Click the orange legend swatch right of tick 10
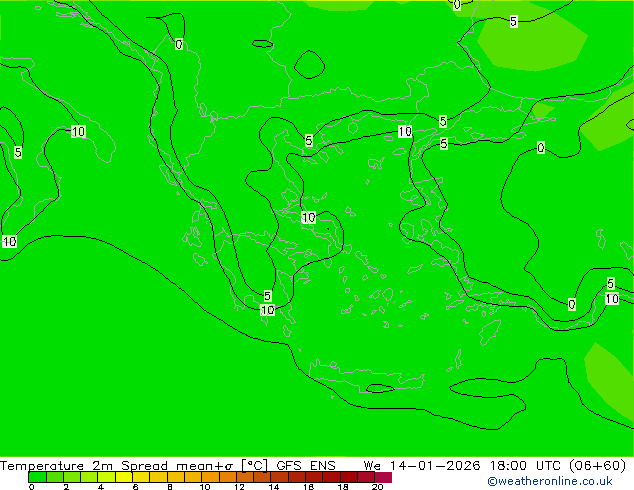This screenshot has height=490, width=634. click(x=211, y=477)
